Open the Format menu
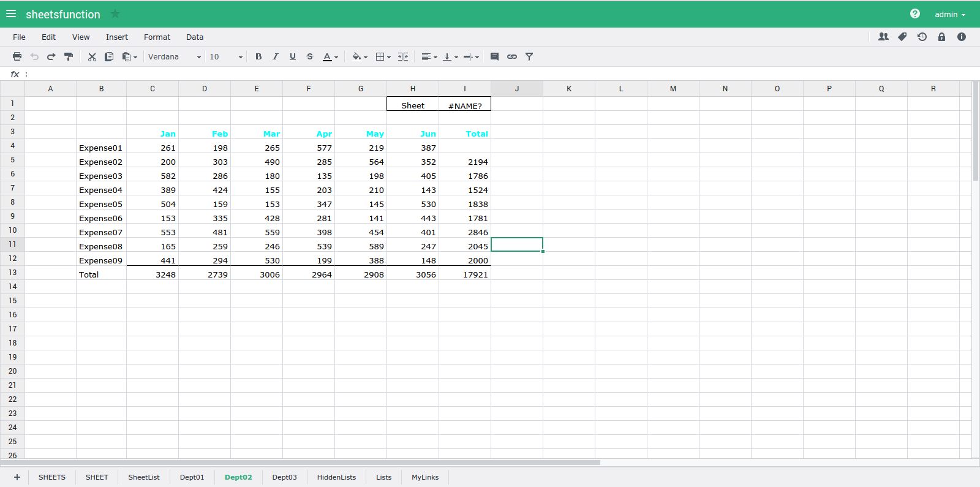The image size is (980, 487). click(x=157, y=37)
